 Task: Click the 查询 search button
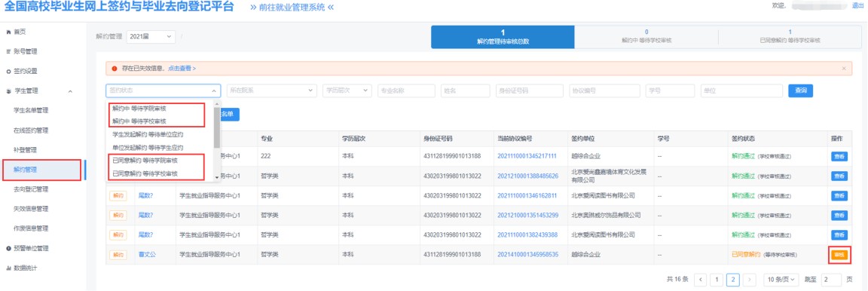click(800, 90)
